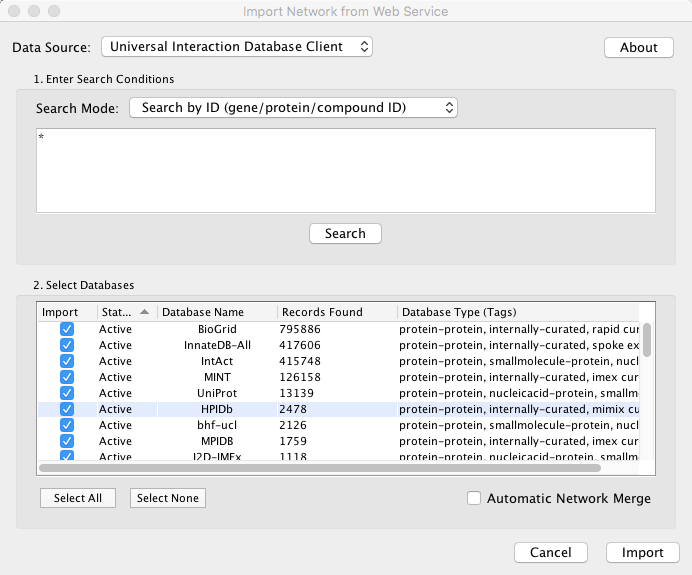Click the Database Type (Tags) header
The width and height of the screenshot is (692, 575).
pos(520,312)
